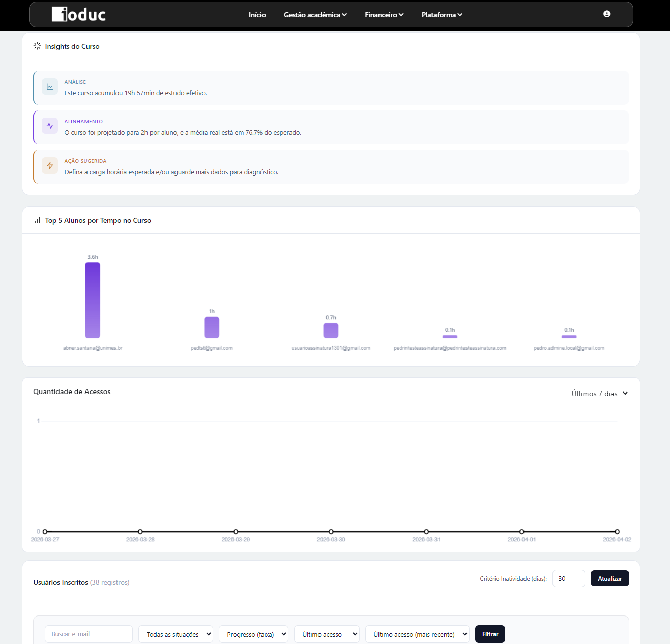The image size is (670, 644).
Task: Open the Gestão acadêmica menu
Action: (x=315, y=15)
